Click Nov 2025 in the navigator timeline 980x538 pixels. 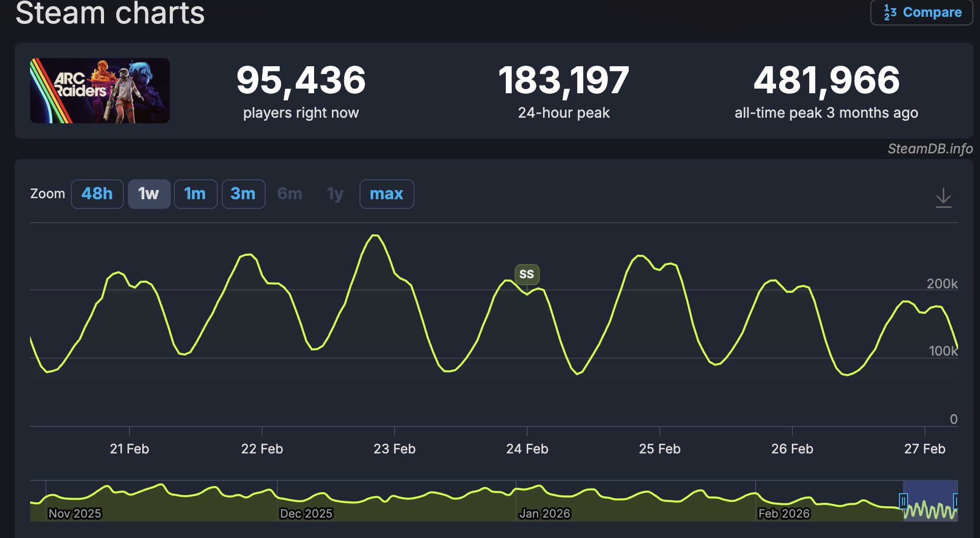tap(75, 514)
